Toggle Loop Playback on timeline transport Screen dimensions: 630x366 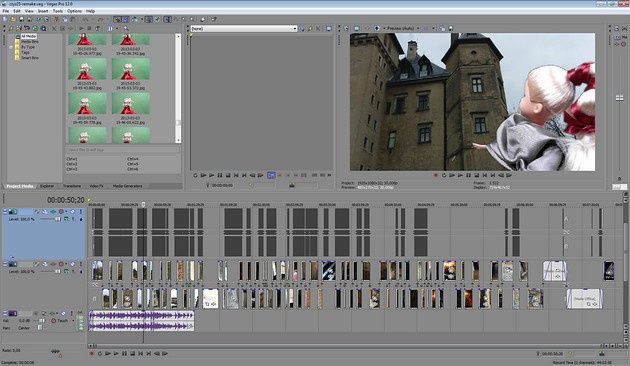100,354
